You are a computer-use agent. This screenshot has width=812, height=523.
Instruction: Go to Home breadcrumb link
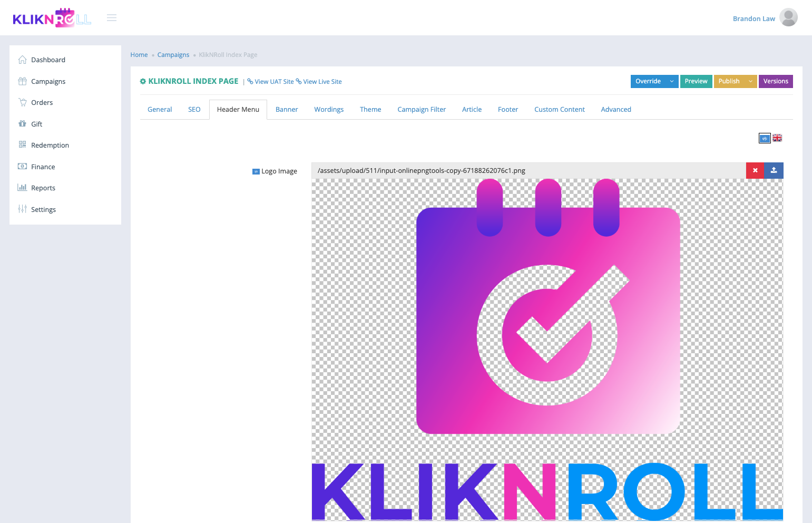click(139, 55)
